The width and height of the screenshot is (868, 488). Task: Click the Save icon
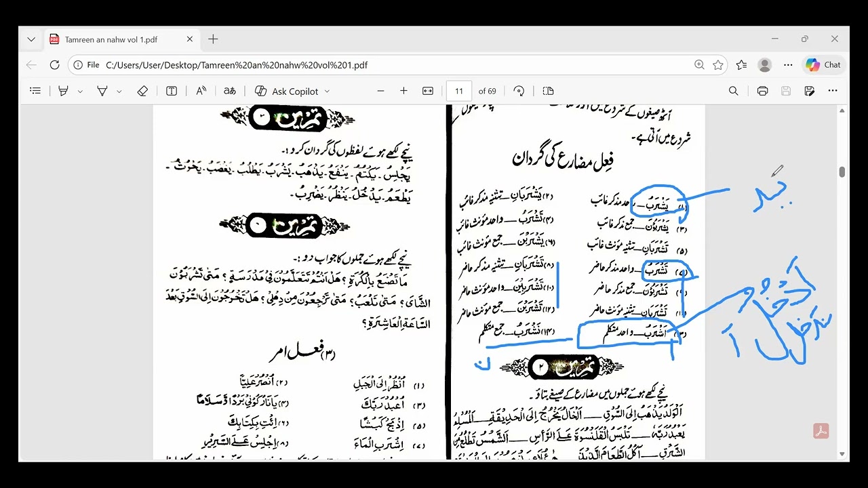(786, 91)
